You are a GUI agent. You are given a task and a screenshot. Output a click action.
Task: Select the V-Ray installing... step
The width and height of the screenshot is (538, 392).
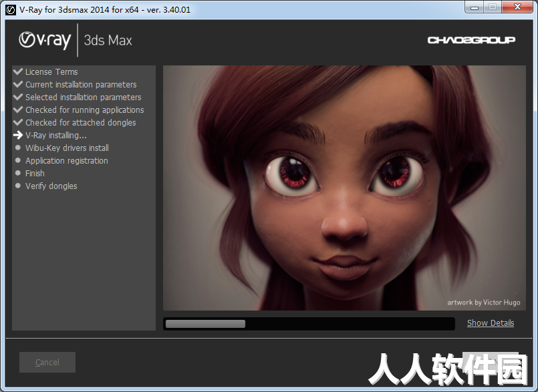pyautogui.click(x=56, y=136)
